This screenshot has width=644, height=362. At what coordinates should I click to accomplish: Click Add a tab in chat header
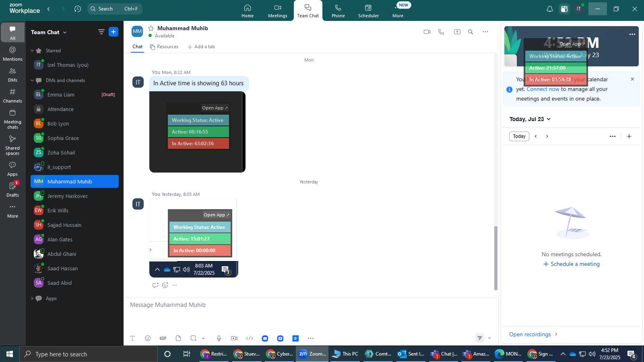coord(201,47)
